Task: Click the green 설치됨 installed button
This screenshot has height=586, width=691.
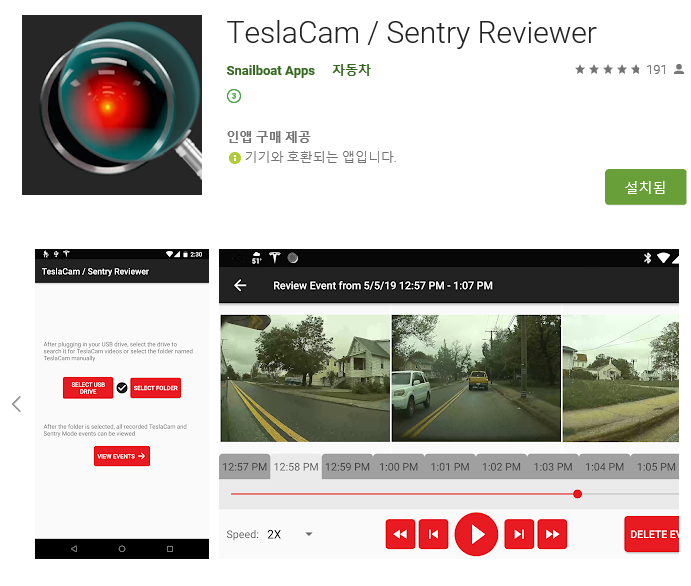Action: pyautogui.click(x=645, y=187)
